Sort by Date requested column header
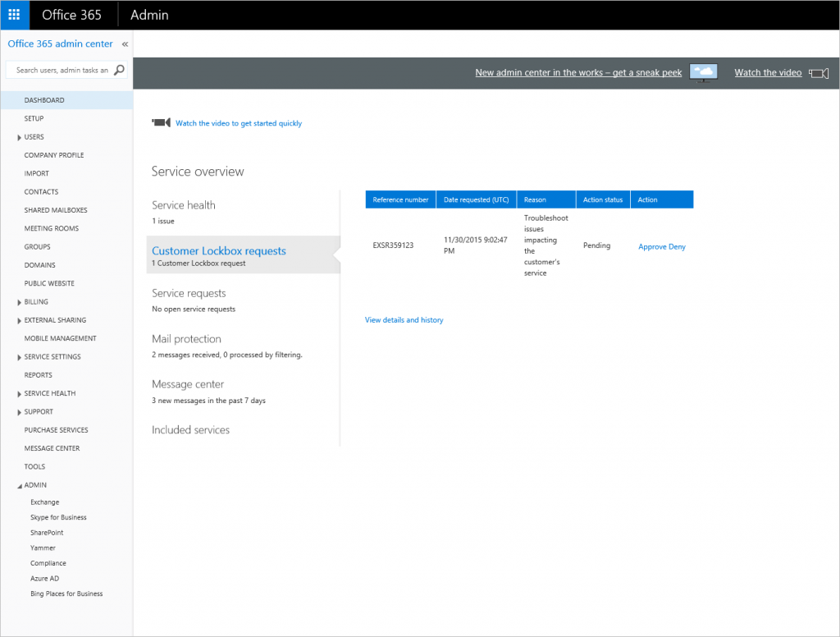The height and width of the screenshot is (637, 840). pos(476,199)
